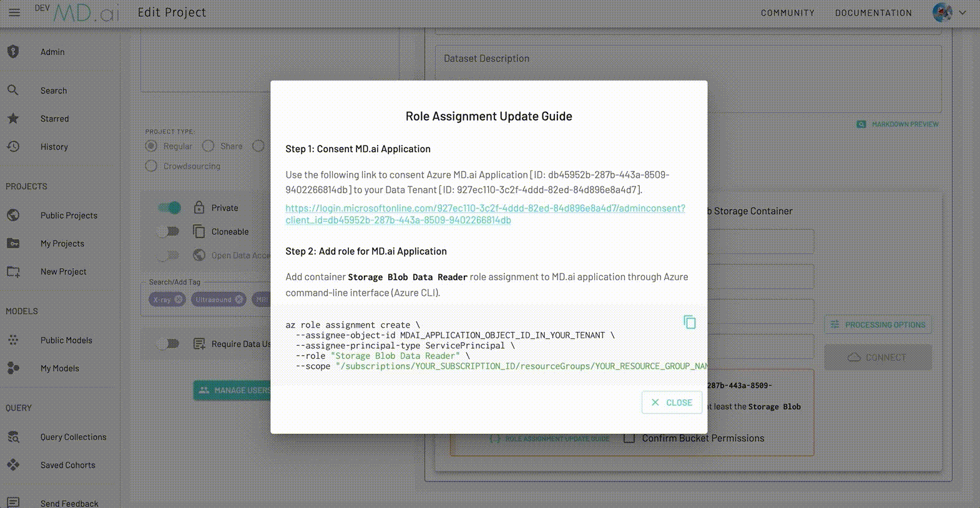
Task: Open My Models in the sidebar
Action: coord(60,368)
